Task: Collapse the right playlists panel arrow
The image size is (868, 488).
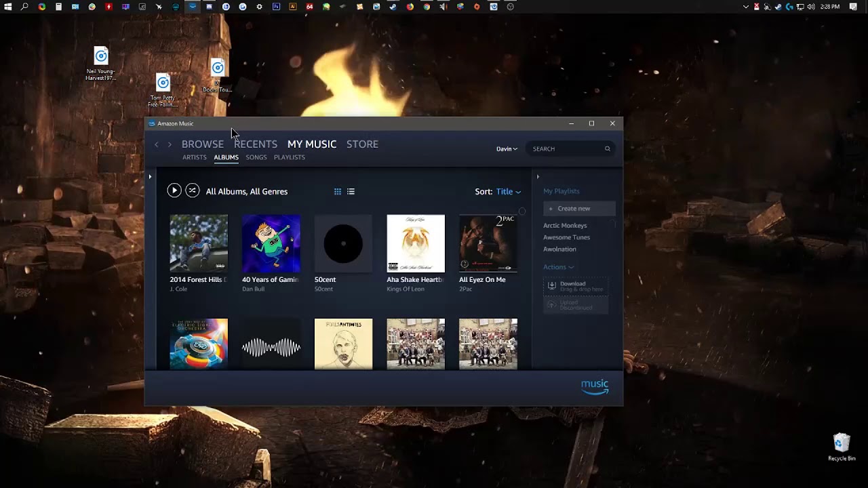Action: [538, 177]
